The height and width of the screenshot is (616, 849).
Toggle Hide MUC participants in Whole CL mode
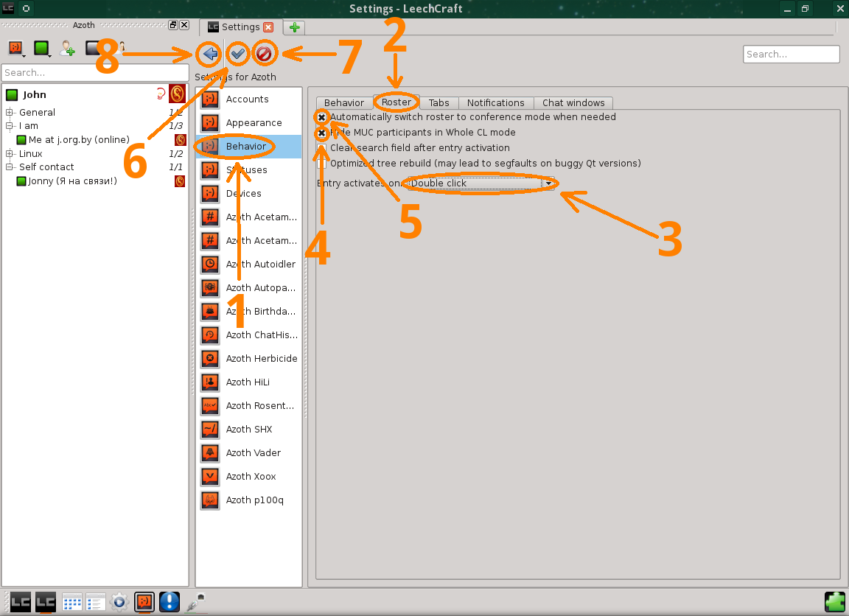click(x=321, y=133)
